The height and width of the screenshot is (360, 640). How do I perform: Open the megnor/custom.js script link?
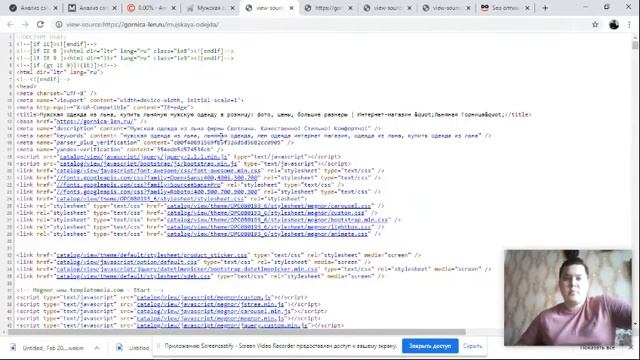click(x=204, y=297)
